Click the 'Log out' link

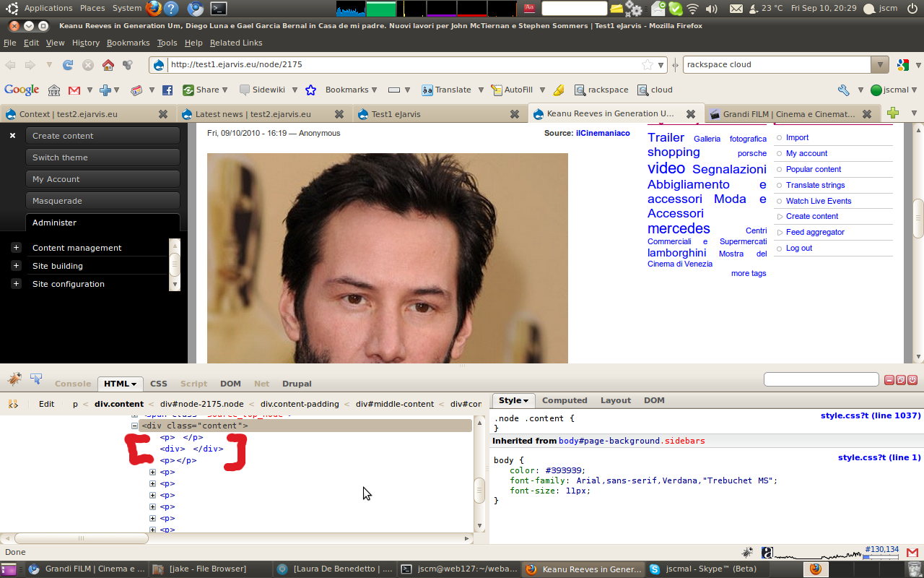click(x=799, y=248)
